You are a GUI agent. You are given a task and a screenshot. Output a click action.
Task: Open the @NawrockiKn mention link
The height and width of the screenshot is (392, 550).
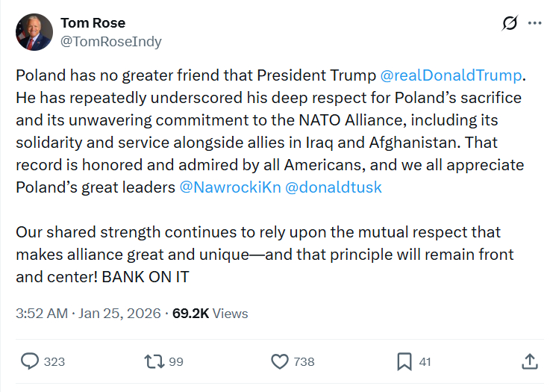click(230, 187)
